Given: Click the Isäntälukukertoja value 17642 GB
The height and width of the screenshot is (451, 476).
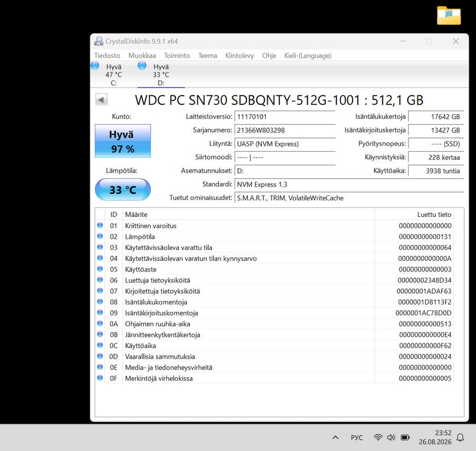Looking at the screenshot, I should 436,117.
